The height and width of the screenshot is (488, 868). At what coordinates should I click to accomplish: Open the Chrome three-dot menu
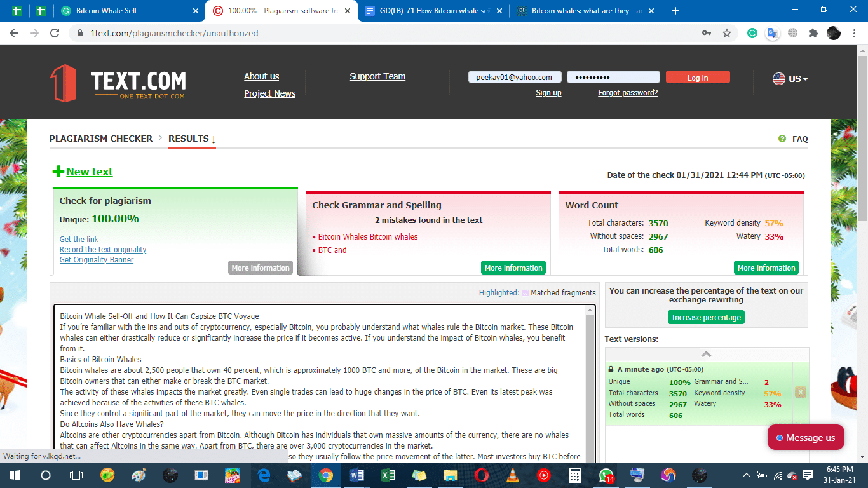853,33
